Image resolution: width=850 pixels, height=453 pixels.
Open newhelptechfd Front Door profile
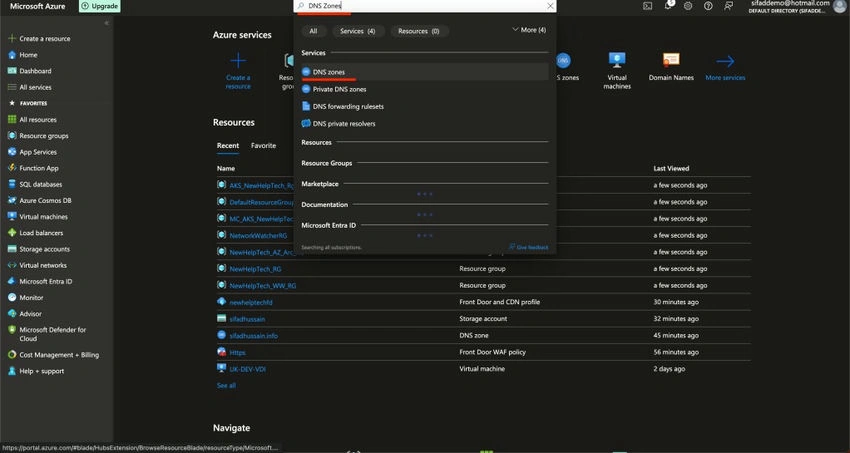pos(250,302)
